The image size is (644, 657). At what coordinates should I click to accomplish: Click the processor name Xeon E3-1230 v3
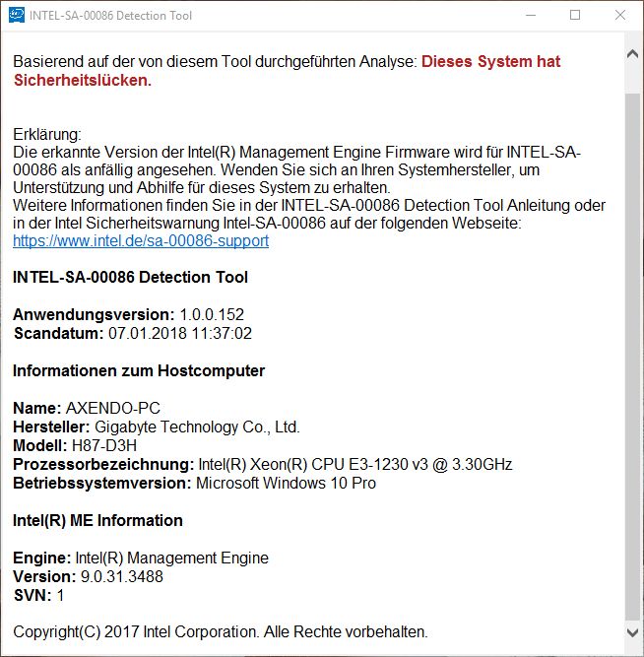click(x=355, y=464)
